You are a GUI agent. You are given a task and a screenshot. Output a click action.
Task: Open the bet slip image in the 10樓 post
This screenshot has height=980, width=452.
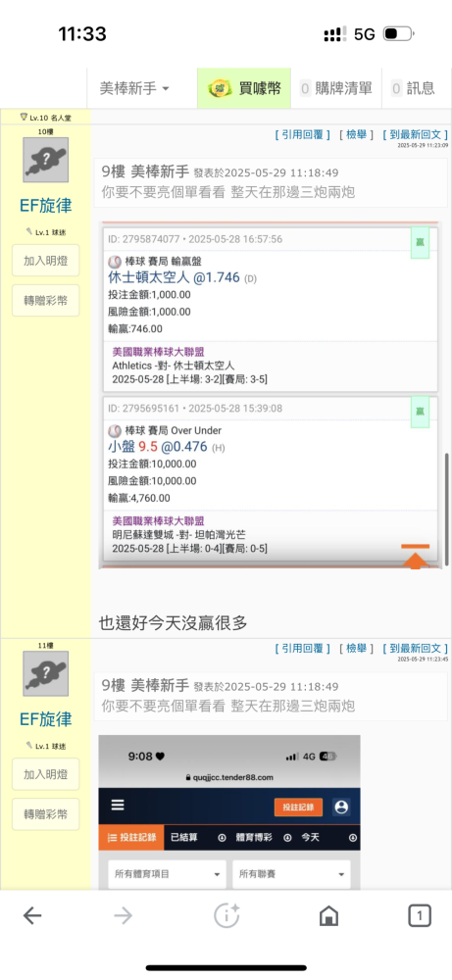coord(270,395)
